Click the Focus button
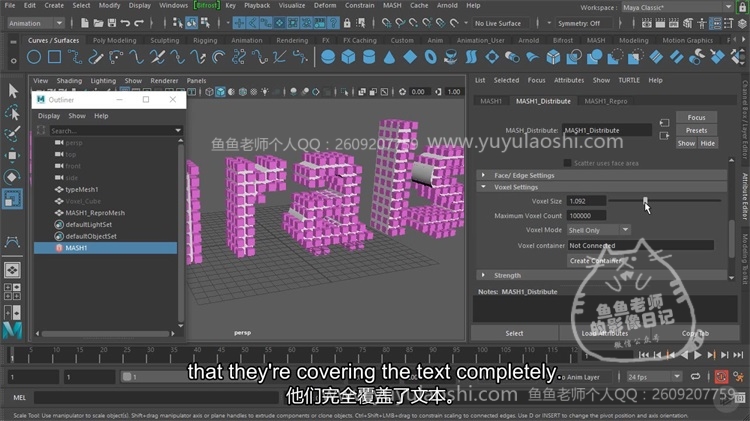This screenshot has height=421, width=750. coord(696,117)
